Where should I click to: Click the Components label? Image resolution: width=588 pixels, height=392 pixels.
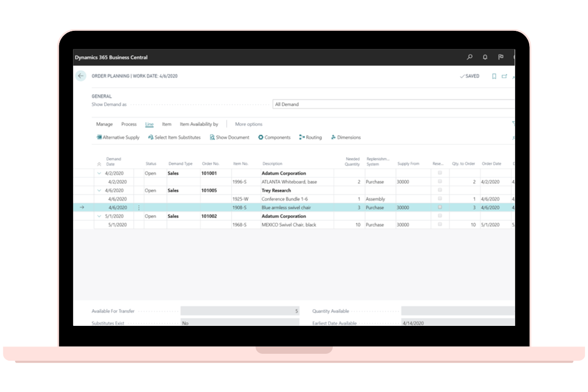point(278,138)
